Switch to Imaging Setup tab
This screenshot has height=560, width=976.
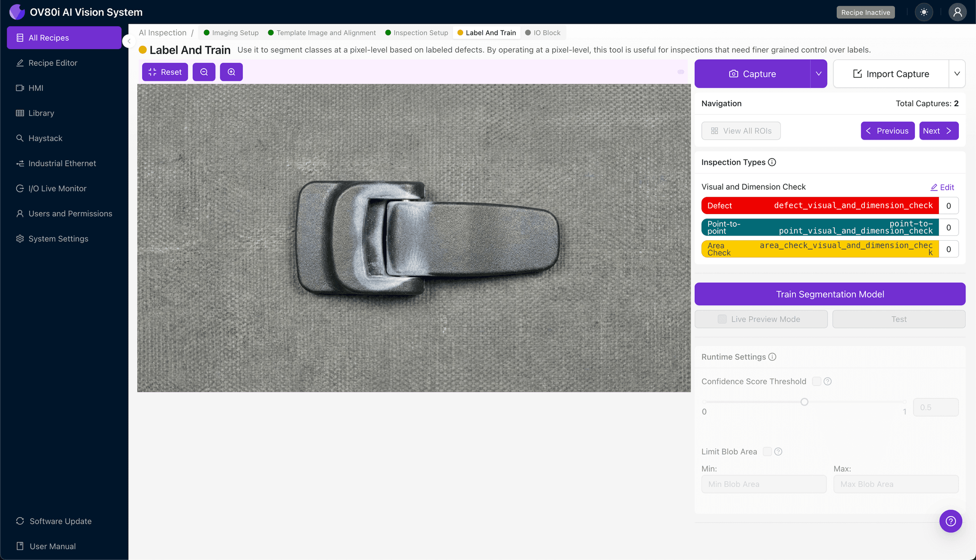pos(231,32)
